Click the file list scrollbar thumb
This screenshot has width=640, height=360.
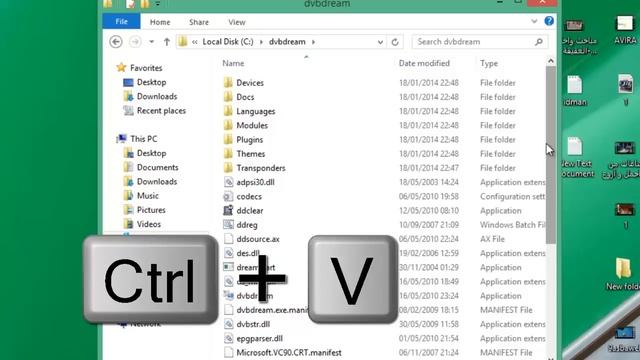[551, 155]
